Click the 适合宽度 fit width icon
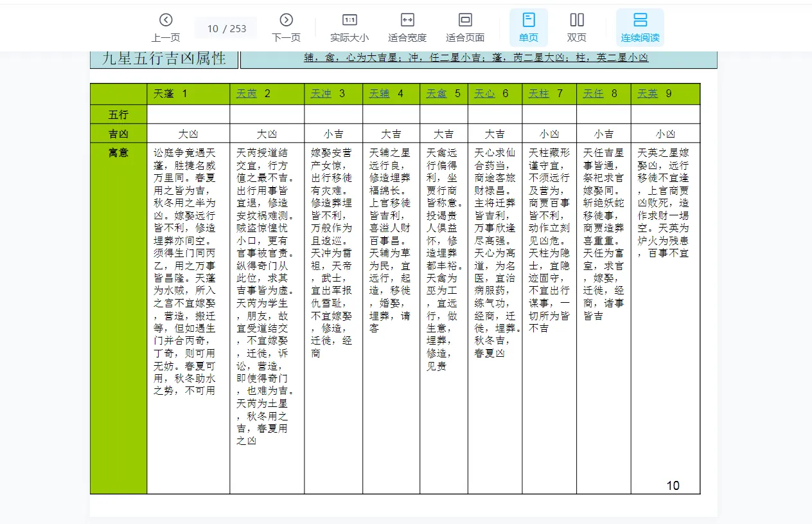Screen dimensions: 812x524 click(407, 19)
